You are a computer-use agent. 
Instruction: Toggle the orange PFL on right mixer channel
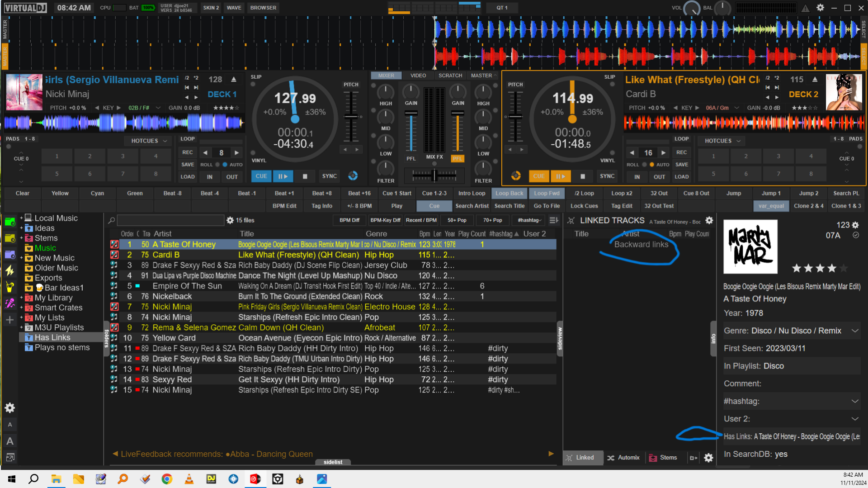coord(458,159)
